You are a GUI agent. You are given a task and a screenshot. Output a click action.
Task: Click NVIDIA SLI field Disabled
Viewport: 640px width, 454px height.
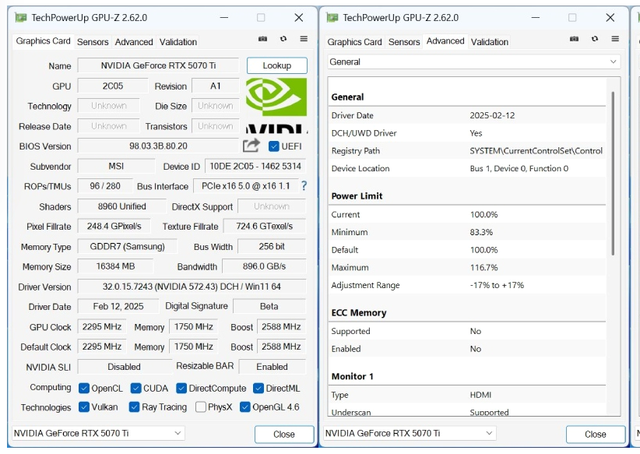[x=124, y=367]
